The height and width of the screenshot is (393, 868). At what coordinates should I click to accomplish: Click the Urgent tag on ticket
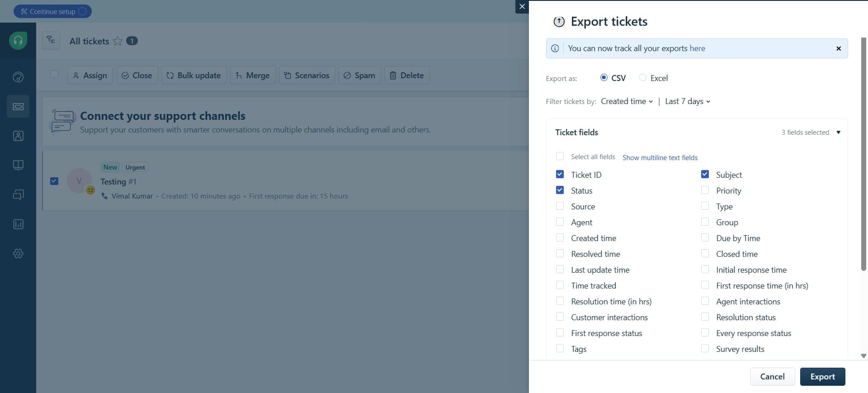tap(135, 167)
